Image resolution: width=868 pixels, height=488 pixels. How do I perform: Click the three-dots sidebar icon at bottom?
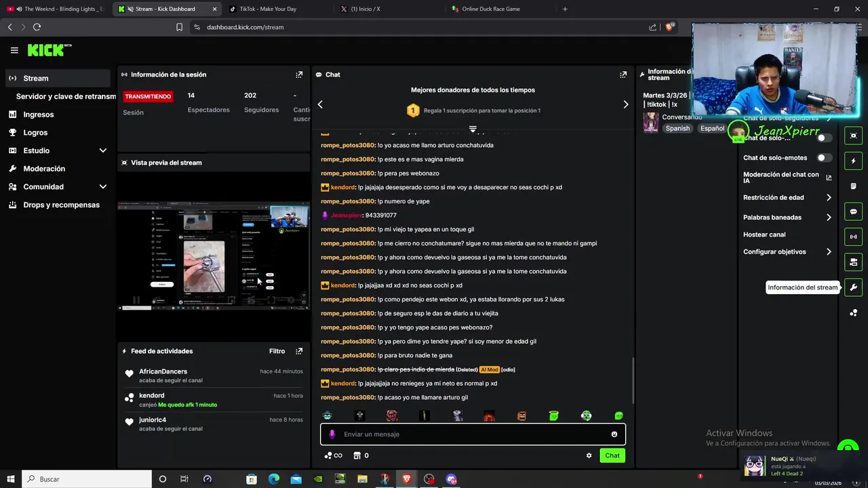tap(853, 312)
